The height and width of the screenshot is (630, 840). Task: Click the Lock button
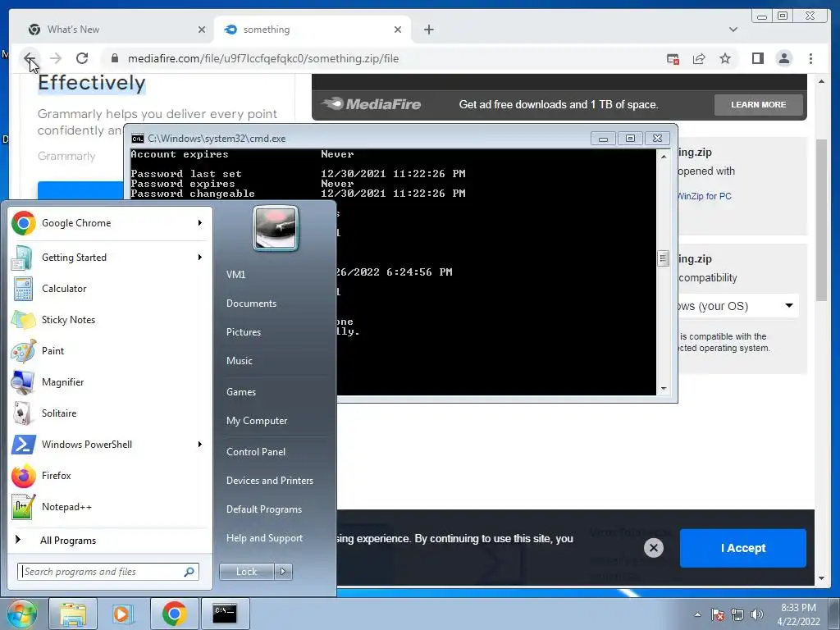pyautogui.click(x=246, y=572)
